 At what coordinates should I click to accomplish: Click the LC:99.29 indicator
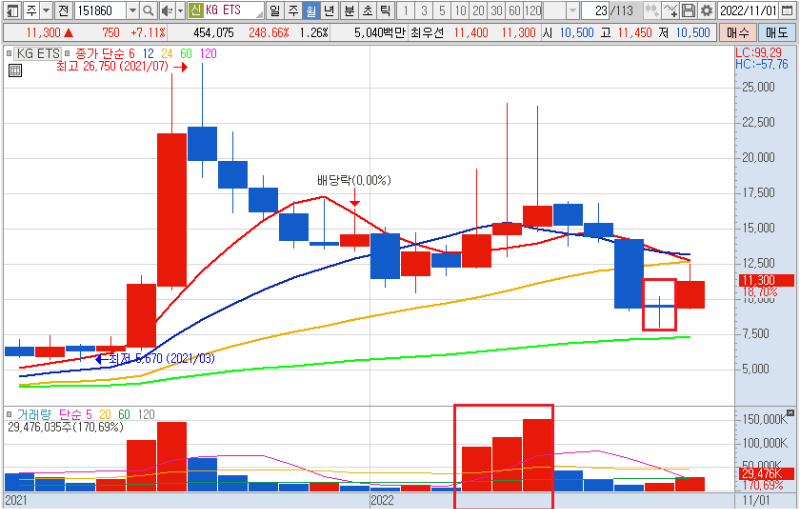point(758,53)
